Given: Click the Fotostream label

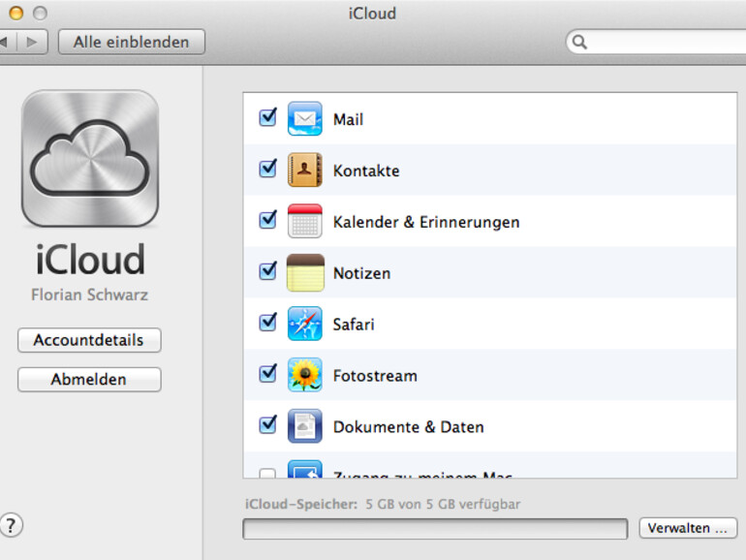Looking at the screenshot, I should tap(375, 376).
